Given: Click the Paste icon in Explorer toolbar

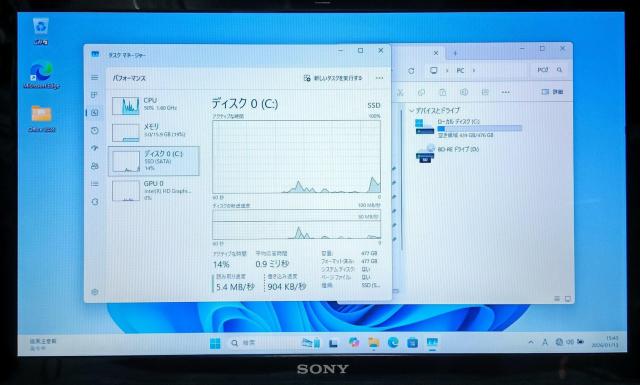Looking at the screenshot, I should click(x=442, y=92).
